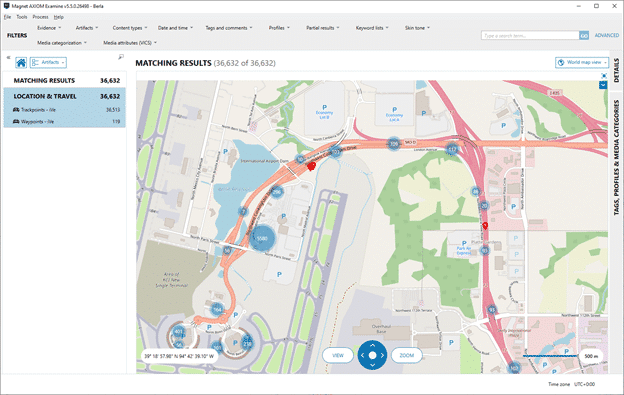Open the File menu
The width and height of the screenshot is (624, 395).
tap(8, 17)
